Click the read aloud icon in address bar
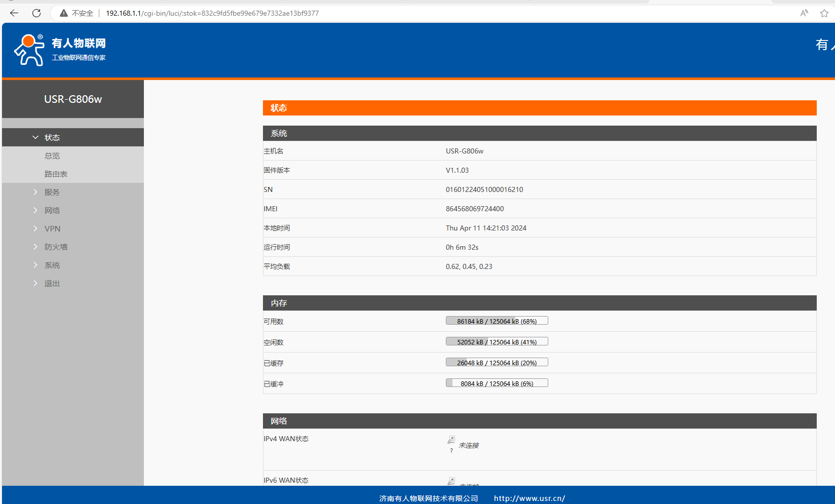Viewport: 835px width, 504px height. tap(804, 13)
